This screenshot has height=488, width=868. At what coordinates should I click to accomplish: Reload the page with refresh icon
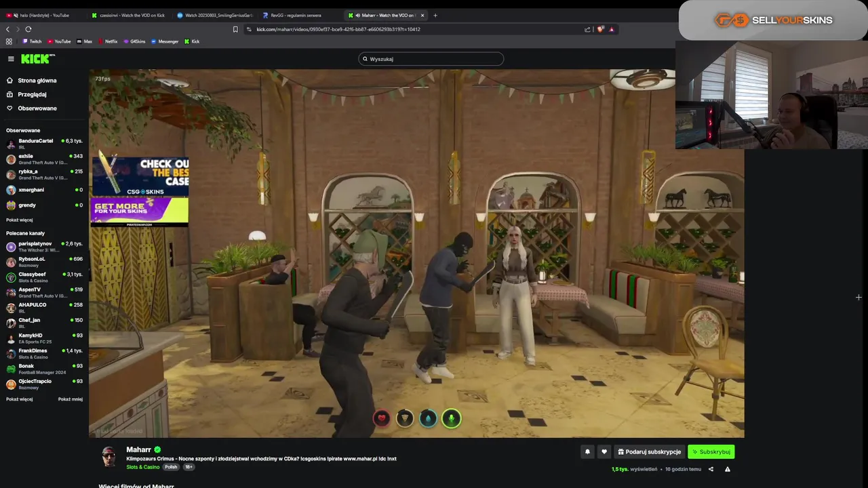click(28, 29)
